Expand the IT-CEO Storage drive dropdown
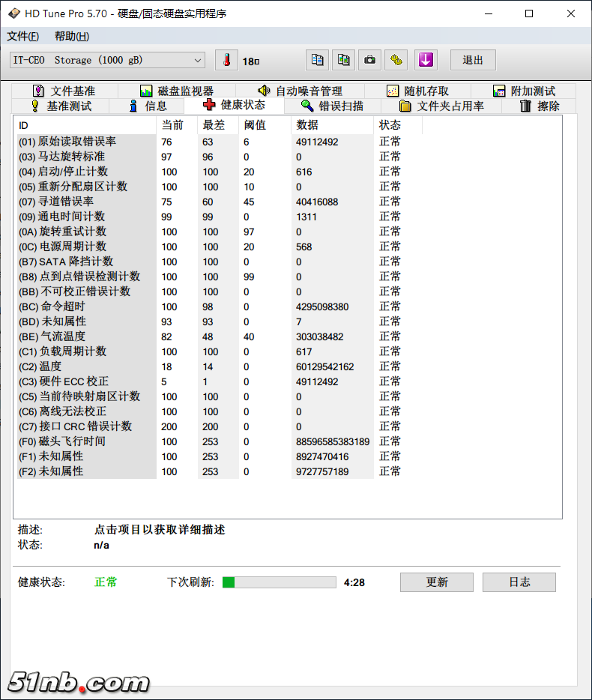Screen dimensions: 592x700 pyautogui.click(x=198, y=60)
